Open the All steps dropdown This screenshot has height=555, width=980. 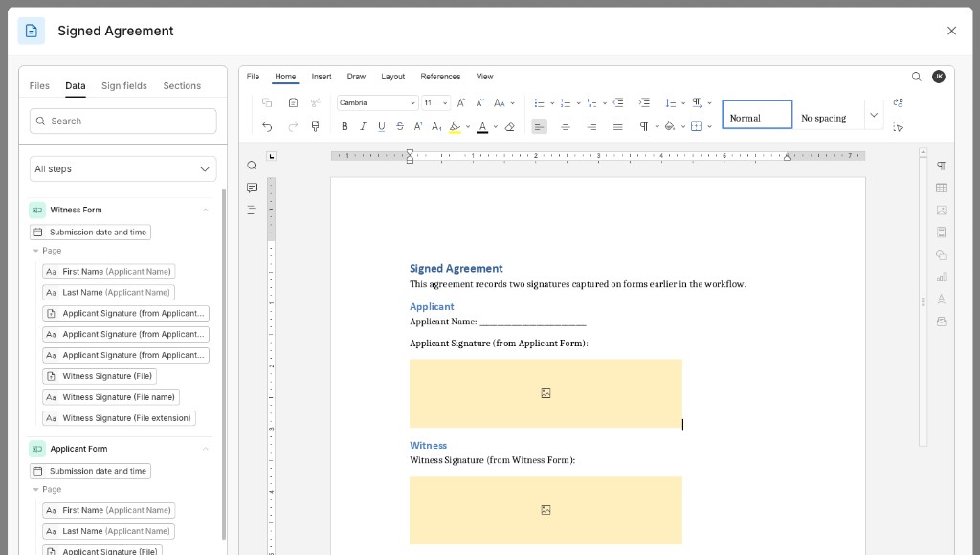point(123,168)
